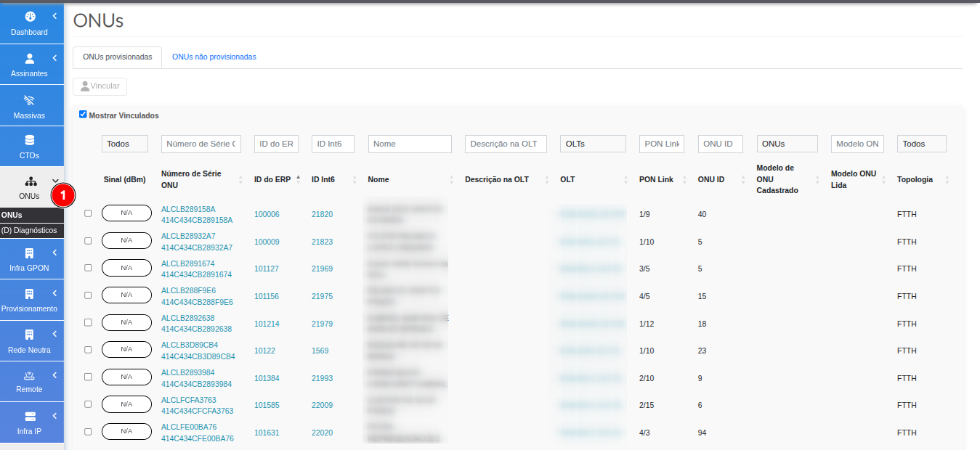This screenshot has width=980, height=450.
Task: Select the CTOs database icon
Action: click(x=30, y=140)
